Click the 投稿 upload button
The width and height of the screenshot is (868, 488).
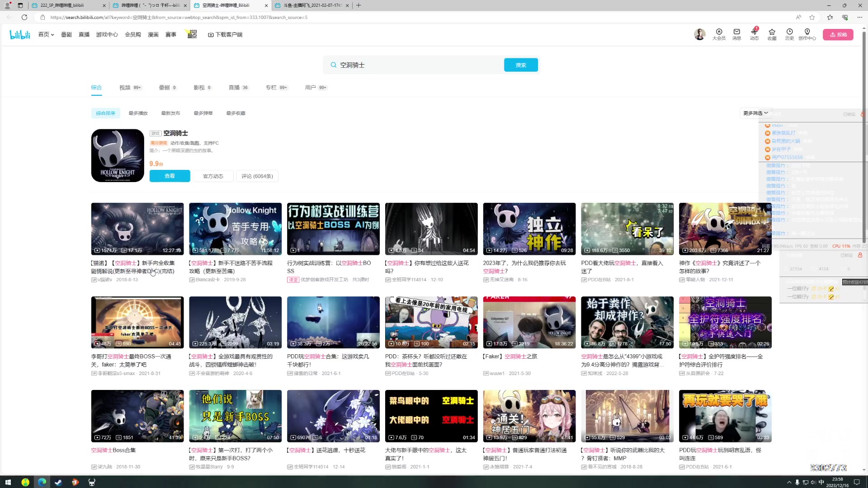[838, 34]
